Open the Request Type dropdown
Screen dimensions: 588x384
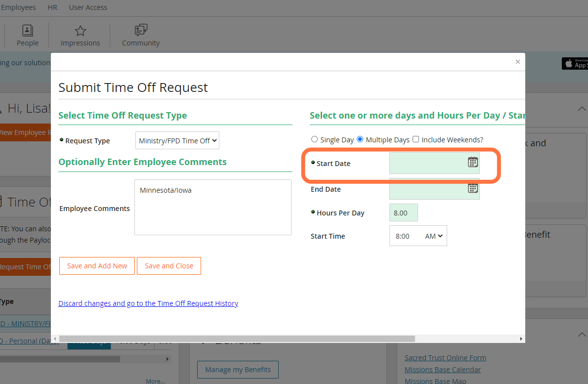pos(177,141)
